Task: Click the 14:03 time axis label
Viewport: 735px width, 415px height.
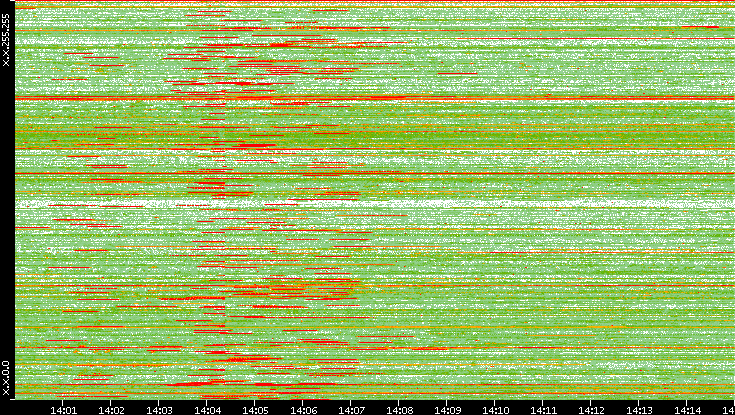Action: [x=159, y=410]
